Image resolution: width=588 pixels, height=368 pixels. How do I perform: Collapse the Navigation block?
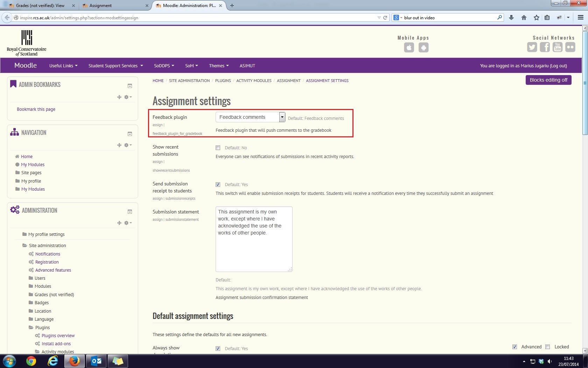[130, 134]
